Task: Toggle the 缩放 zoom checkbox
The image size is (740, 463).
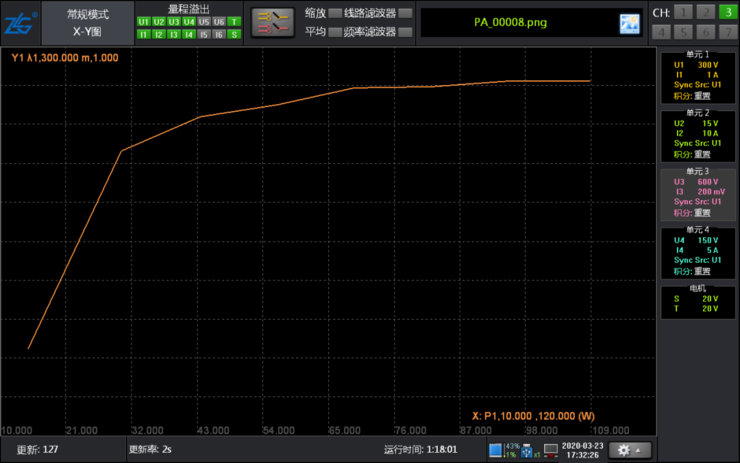Action: [335, 13]
